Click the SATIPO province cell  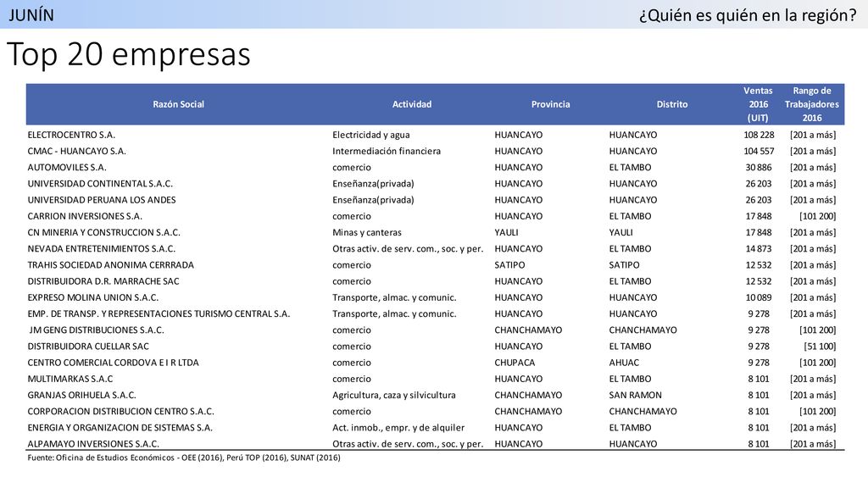[x=509, y=265]
